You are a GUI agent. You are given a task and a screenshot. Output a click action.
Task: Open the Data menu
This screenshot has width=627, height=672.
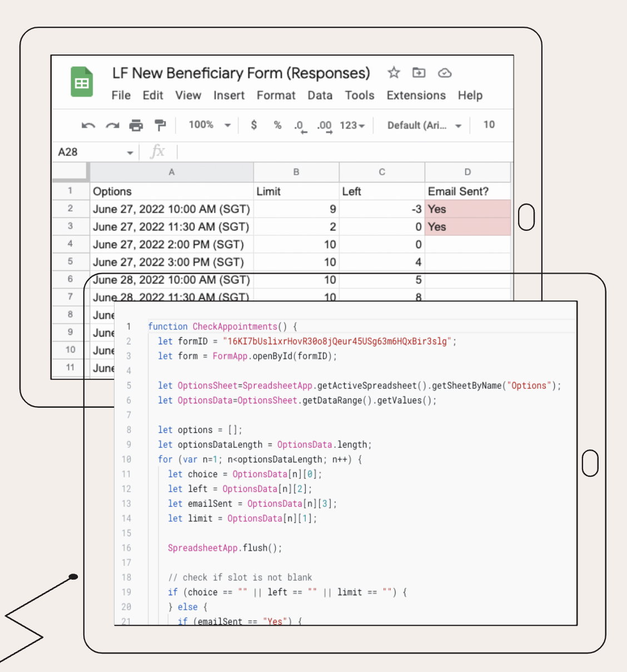click(320, 95)
